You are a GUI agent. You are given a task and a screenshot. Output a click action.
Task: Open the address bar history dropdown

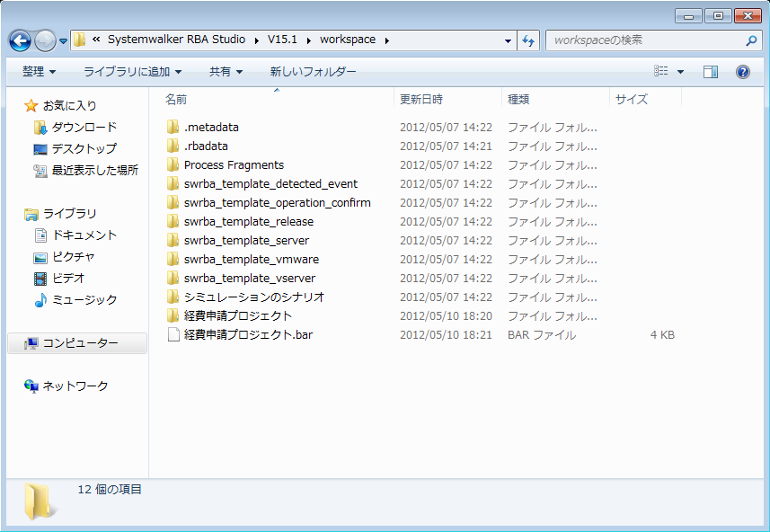tap(509, 40)
